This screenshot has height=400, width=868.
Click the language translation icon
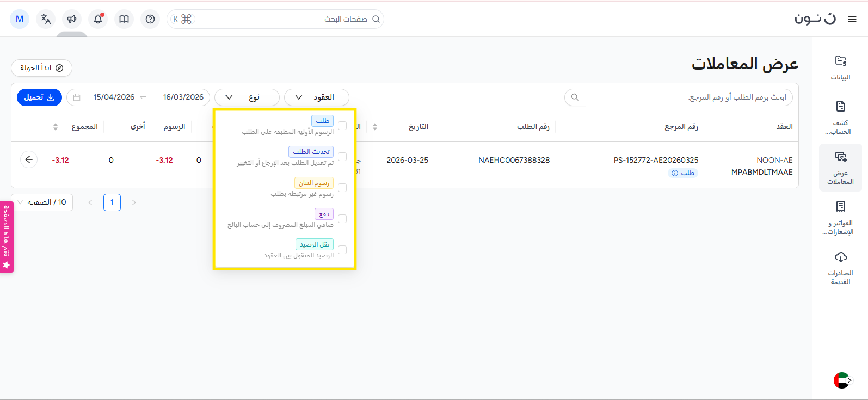(46, 19)
